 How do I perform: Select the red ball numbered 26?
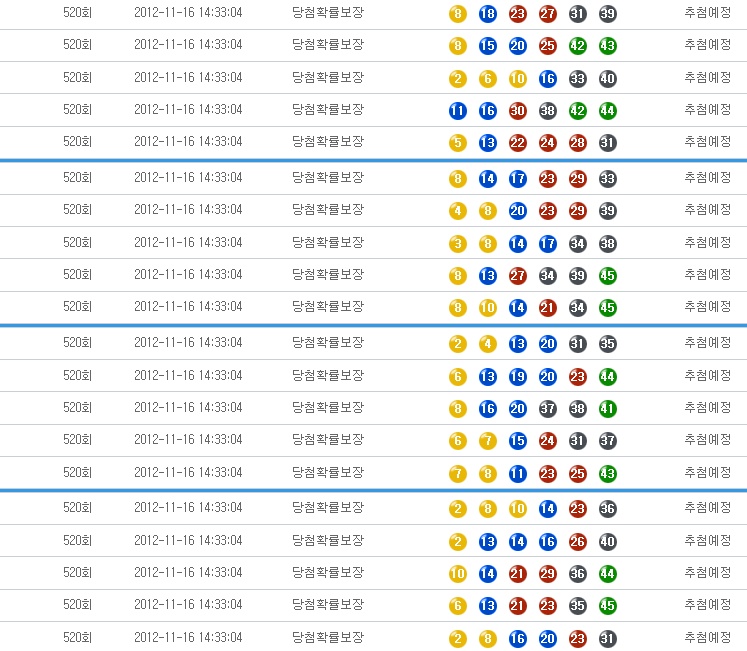pos(578,542)
